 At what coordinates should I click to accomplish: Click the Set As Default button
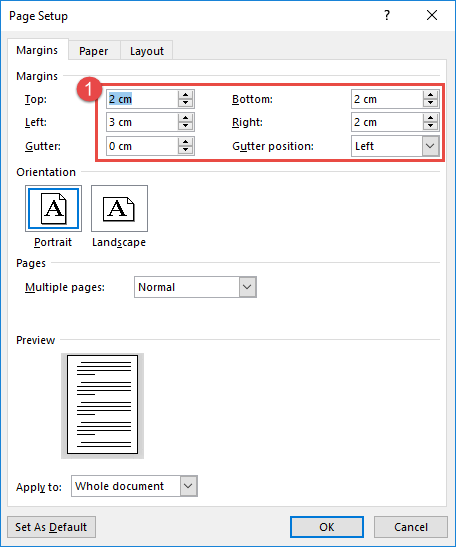pyautogui.click(x=51, y=527)
